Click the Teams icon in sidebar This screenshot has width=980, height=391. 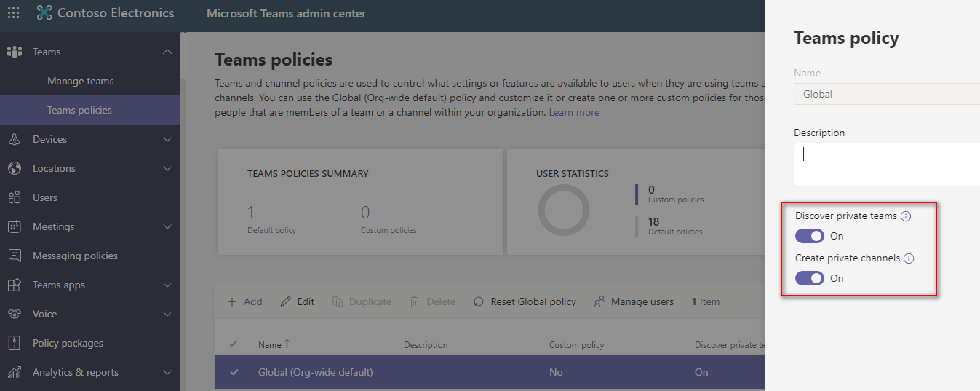(x=15, y=52)
